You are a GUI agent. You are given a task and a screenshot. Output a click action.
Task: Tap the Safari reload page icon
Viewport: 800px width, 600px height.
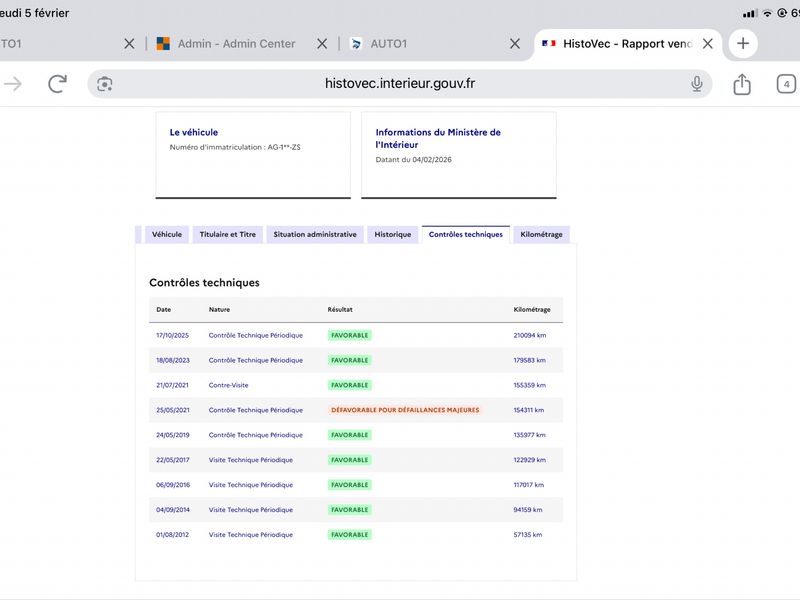[57, 84]
